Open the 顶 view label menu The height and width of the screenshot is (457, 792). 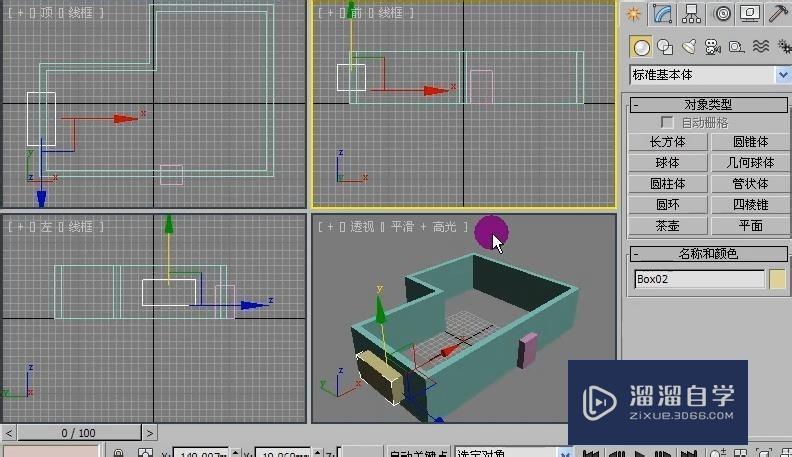tap(46, 13)
